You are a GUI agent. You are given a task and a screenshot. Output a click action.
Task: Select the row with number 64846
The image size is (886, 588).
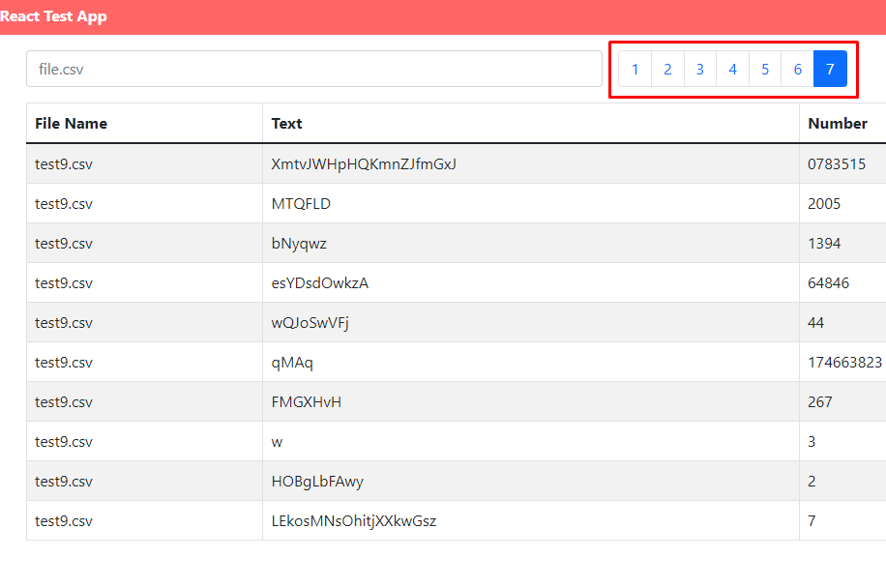319,282
